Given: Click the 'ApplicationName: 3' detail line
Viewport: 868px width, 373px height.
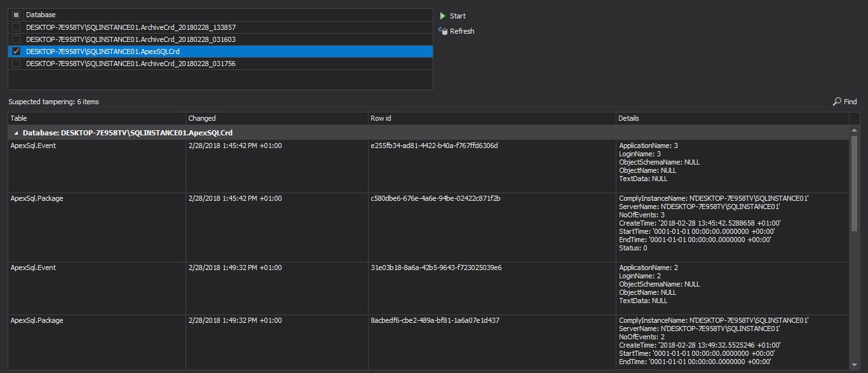Looking at the screenshot, I should tap(648, 146).
